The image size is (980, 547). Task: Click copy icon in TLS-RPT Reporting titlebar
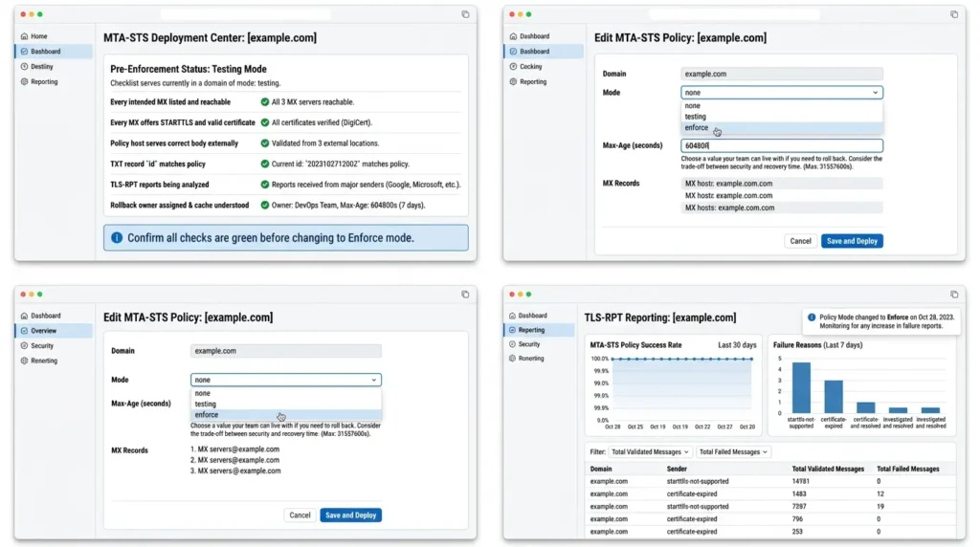point(954,295)
